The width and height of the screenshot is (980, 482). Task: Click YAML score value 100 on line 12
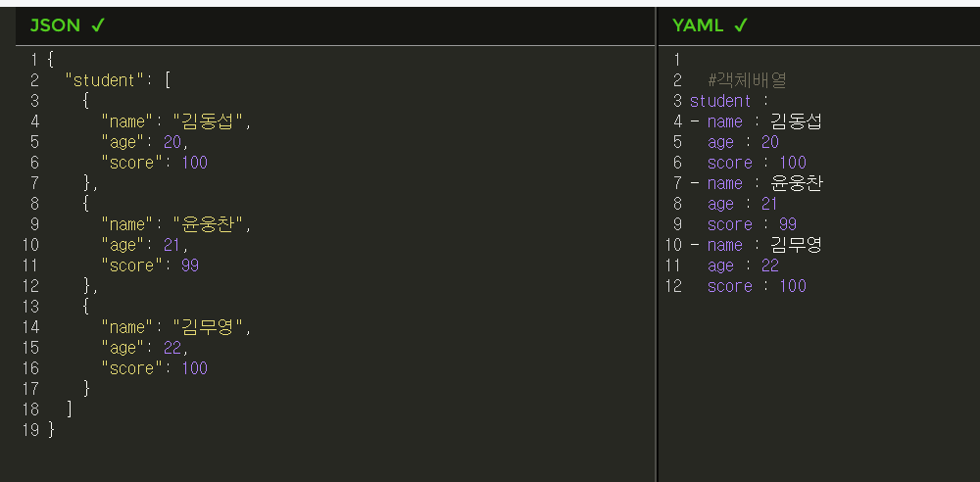[x=793, y=286]
